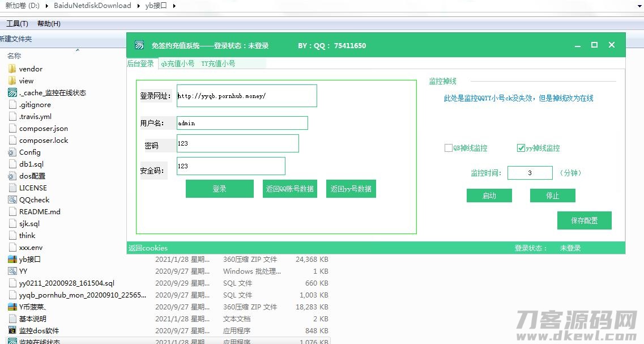The image size is (644, 344).
Task: Open the 工具(T) menu
Action: pyautogui.click(x=17, y=23)
